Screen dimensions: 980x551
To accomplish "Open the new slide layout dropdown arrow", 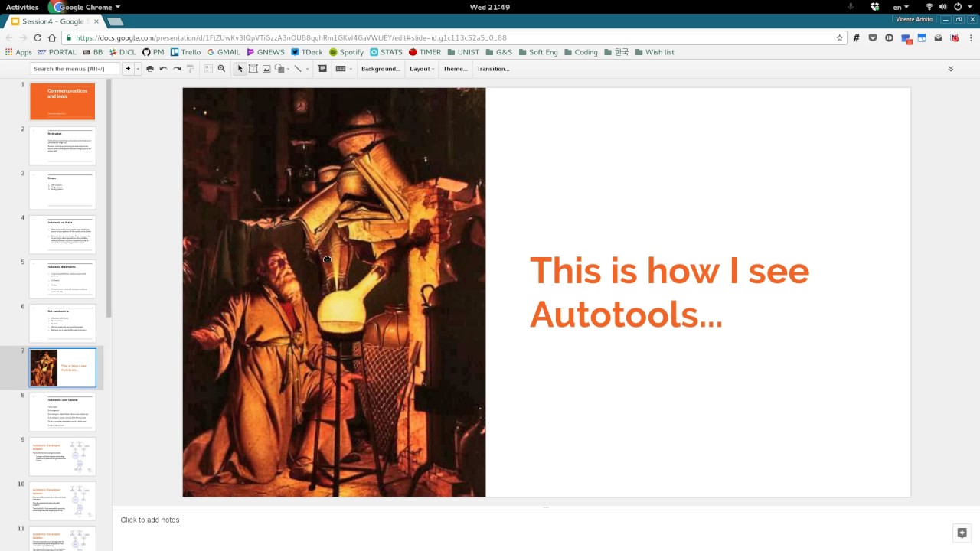I will (x=138, y=69).
